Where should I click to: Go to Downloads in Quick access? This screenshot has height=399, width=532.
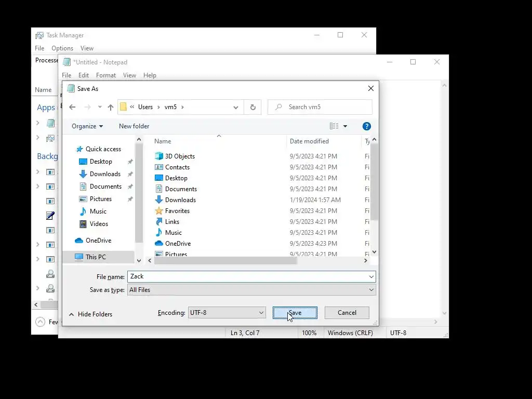(x=105, y=174)
